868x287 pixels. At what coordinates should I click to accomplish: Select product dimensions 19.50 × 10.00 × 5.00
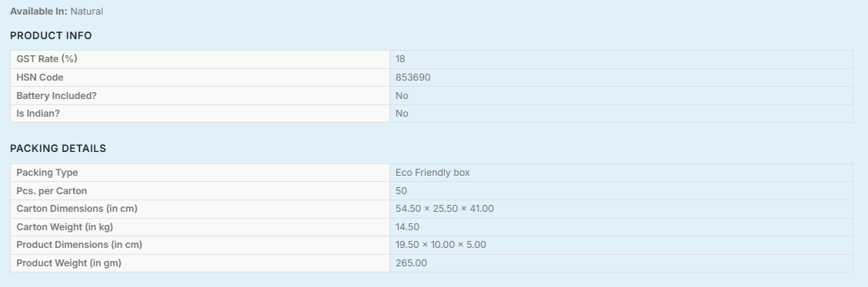point(441,245)
